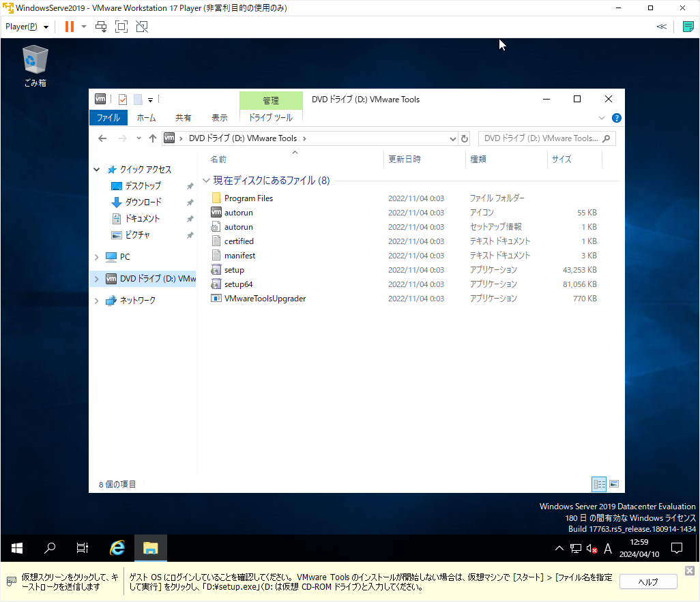Open taskbar search magnifier
Screen dimensions: 700x602
click(50, 548)
